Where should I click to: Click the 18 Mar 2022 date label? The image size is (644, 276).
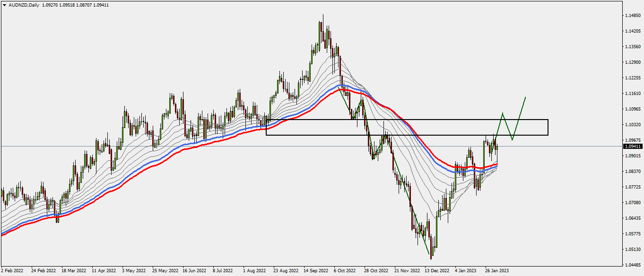tap(74, 271)
